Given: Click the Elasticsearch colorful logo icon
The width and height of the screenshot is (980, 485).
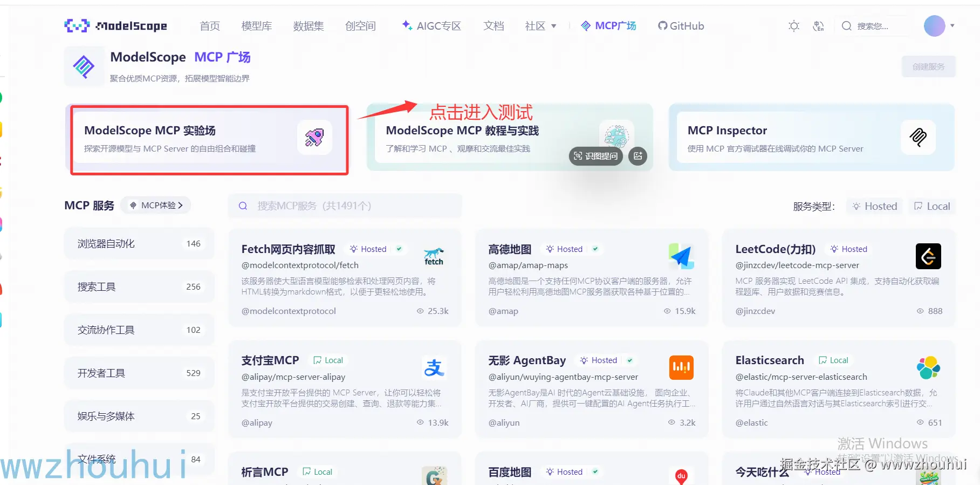Looking at the screenshot, I should coord(928,368).
